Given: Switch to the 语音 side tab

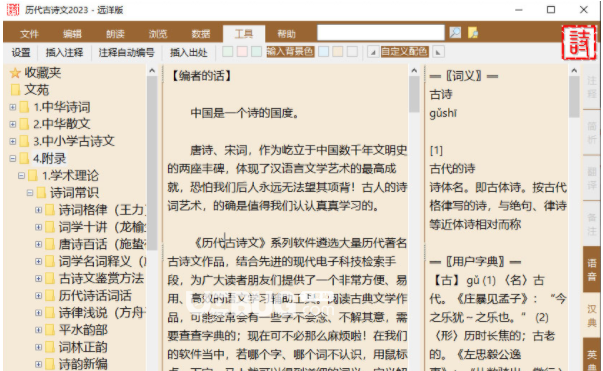Looking at the screenshot, I should coord(592,269).
